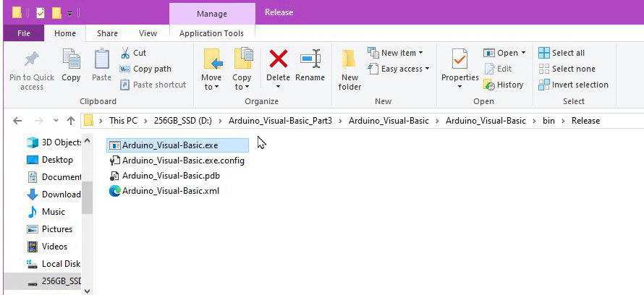Switch to the View ribbon tab
644x295 pixels.
click(x=148, y=33)
